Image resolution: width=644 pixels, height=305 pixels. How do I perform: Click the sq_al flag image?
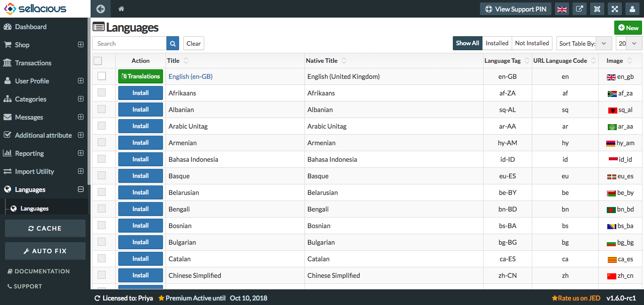[x=612, y=110]
